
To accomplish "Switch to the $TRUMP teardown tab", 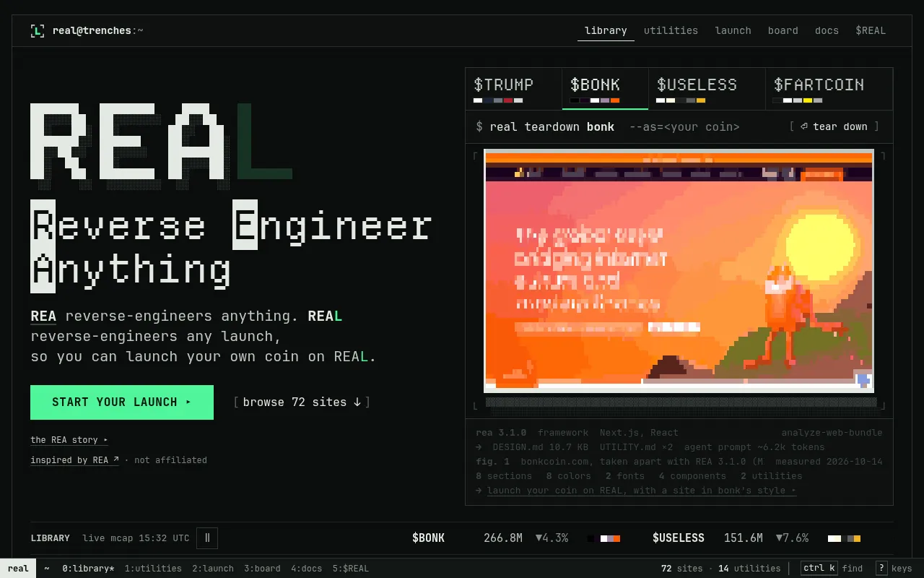I will click(x=514, y=89).
